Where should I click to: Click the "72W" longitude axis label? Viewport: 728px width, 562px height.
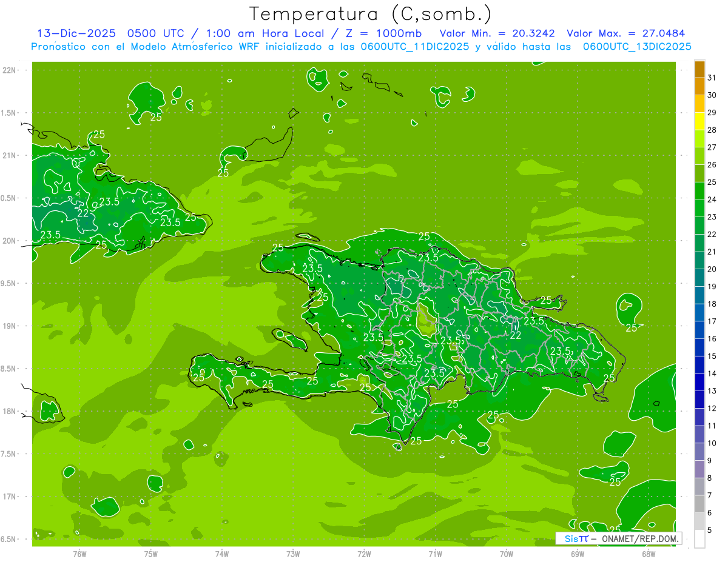(364, 554)
